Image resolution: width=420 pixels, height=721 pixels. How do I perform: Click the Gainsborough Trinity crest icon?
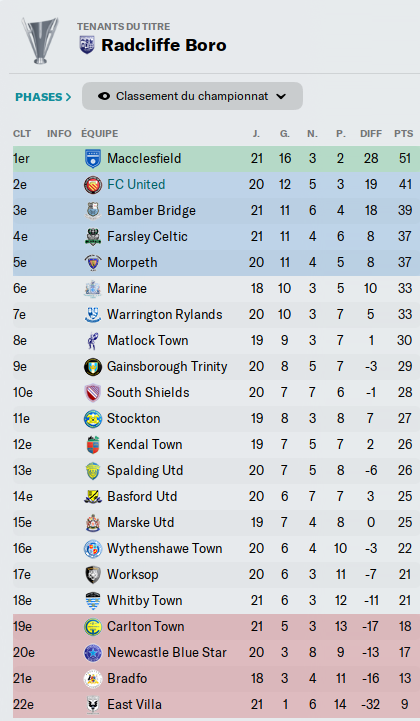(93, 367)
